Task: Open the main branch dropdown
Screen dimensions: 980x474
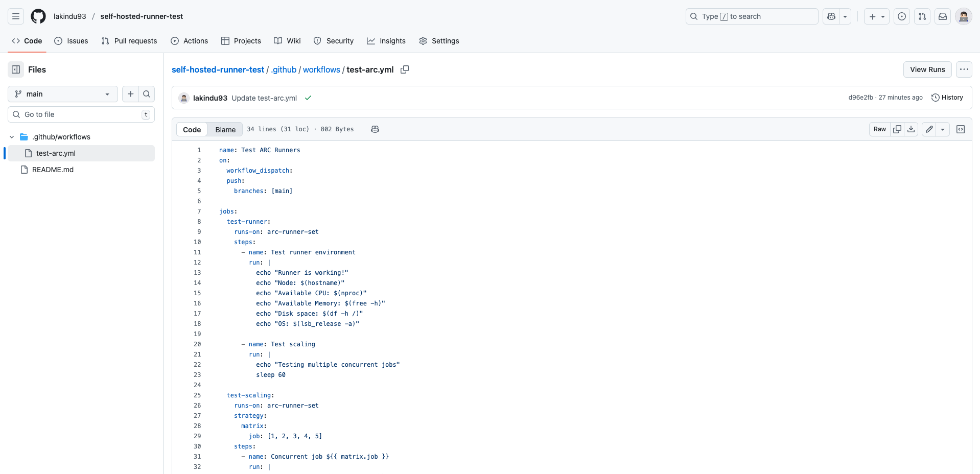Action: tap(62, 94)
